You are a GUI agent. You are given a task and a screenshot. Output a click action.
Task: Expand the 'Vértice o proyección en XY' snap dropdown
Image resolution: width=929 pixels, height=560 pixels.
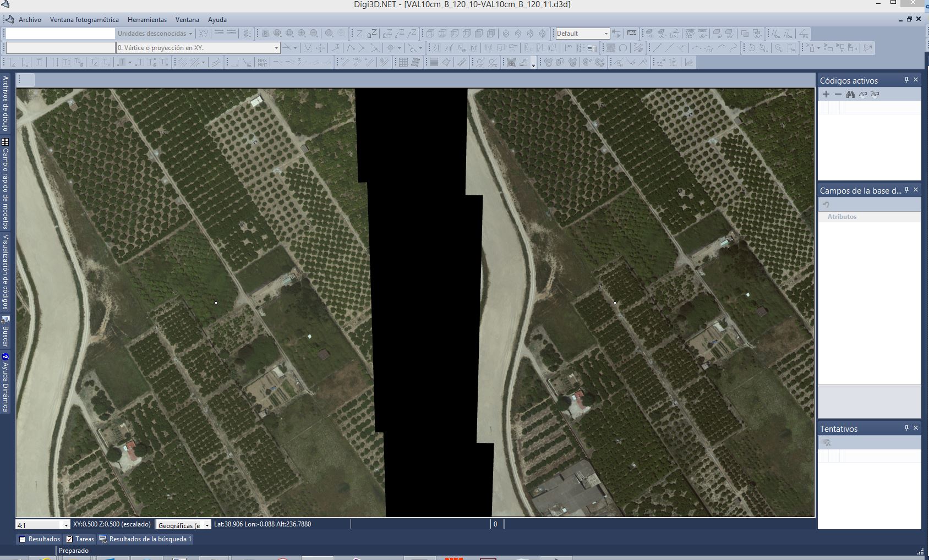[x=276, y=48]
